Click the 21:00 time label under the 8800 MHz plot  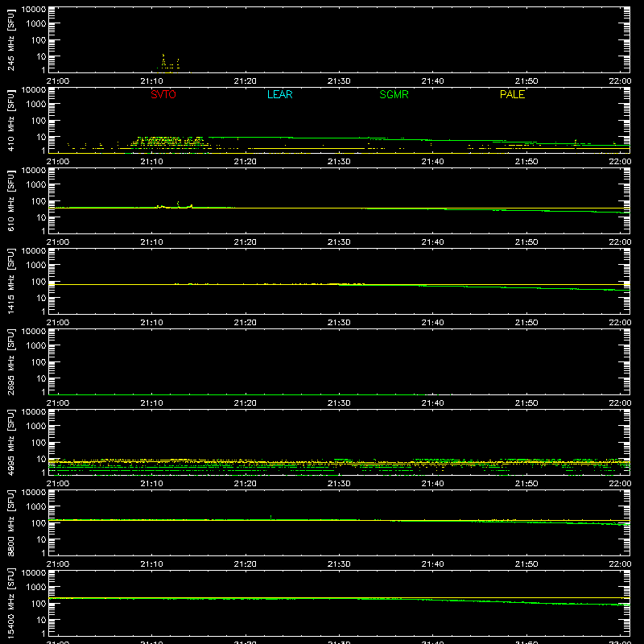(58, 564)
